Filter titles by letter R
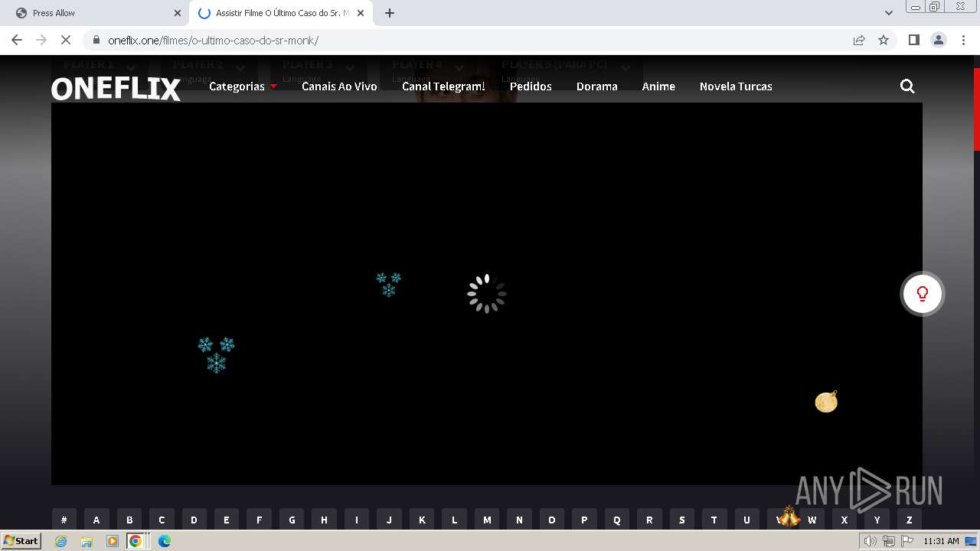The image size is (980, 551). point(649,520)
